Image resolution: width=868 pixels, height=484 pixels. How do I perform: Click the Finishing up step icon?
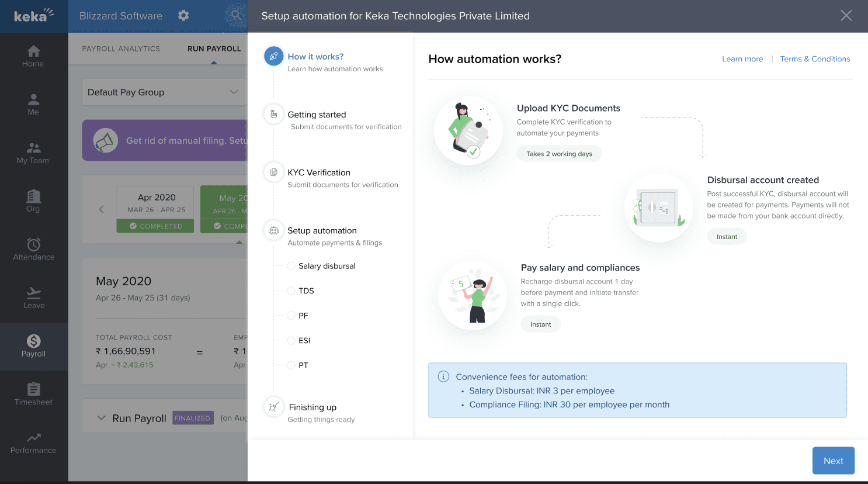coord(273,407)
